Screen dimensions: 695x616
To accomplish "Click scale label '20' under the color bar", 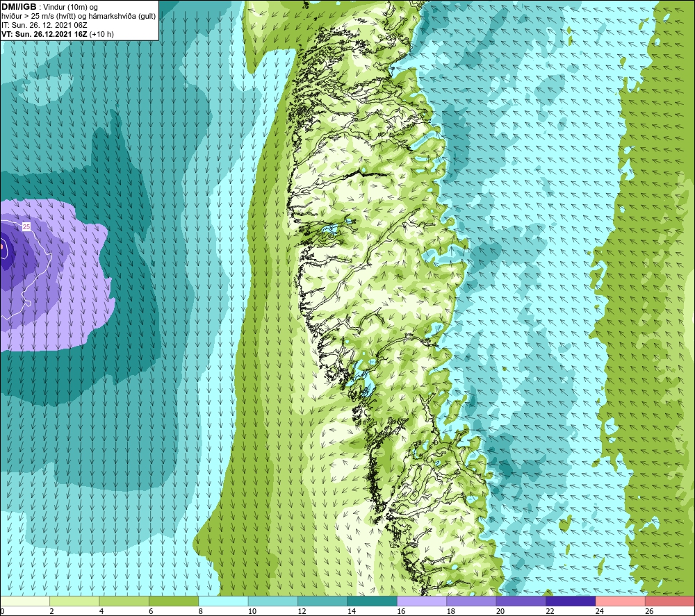I will pyautogui.click(x=500, y=611).
